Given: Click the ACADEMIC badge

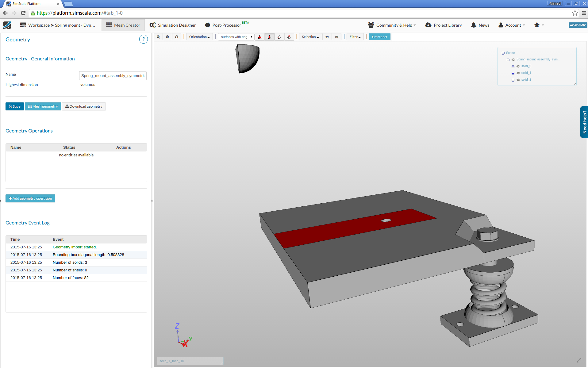Looking at the screenshot, I should click(578, 25).
